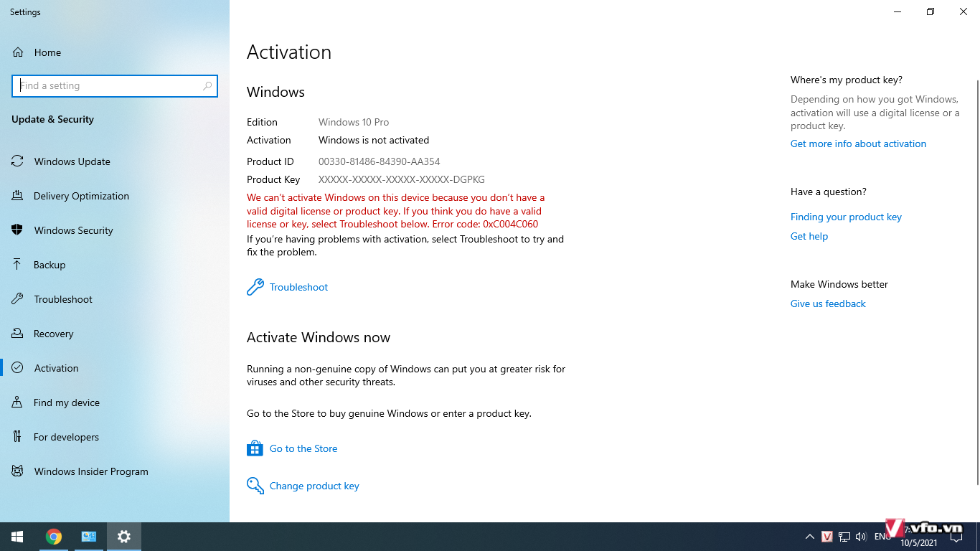Open the taskbar app next to Chrome
Screen dimensions: 980x551
[89, 537]
